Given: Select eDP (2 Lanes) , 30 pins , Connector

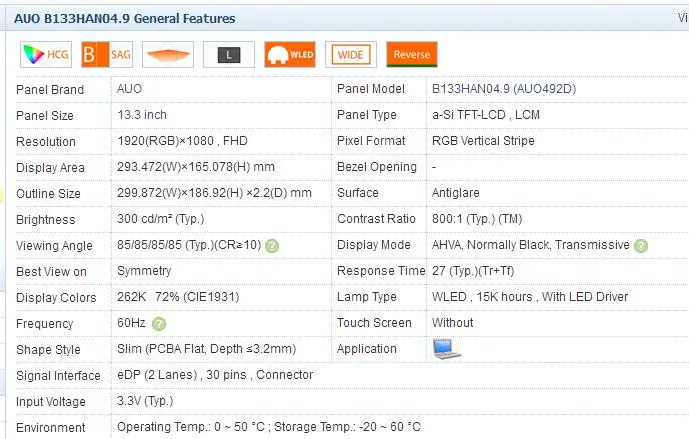Looking at the screenshot, I should (215, 375).
